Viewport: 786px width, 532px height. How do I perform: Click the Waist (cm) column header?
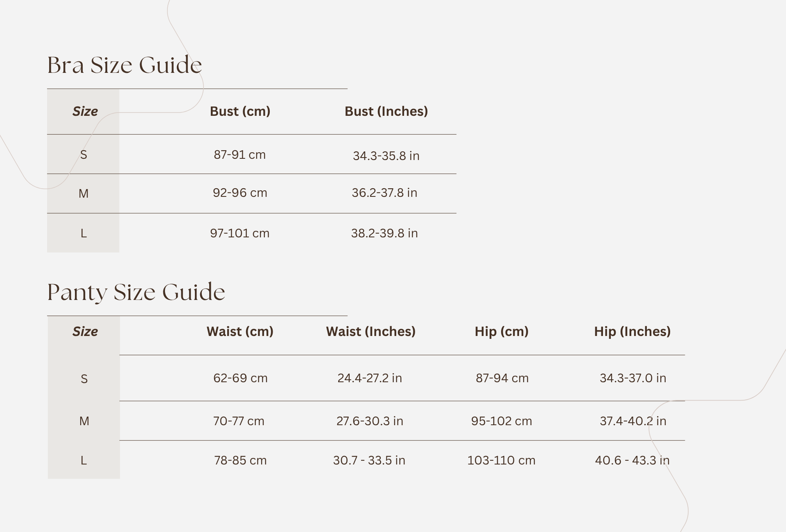pyautogui.click(x=240, y=331)
